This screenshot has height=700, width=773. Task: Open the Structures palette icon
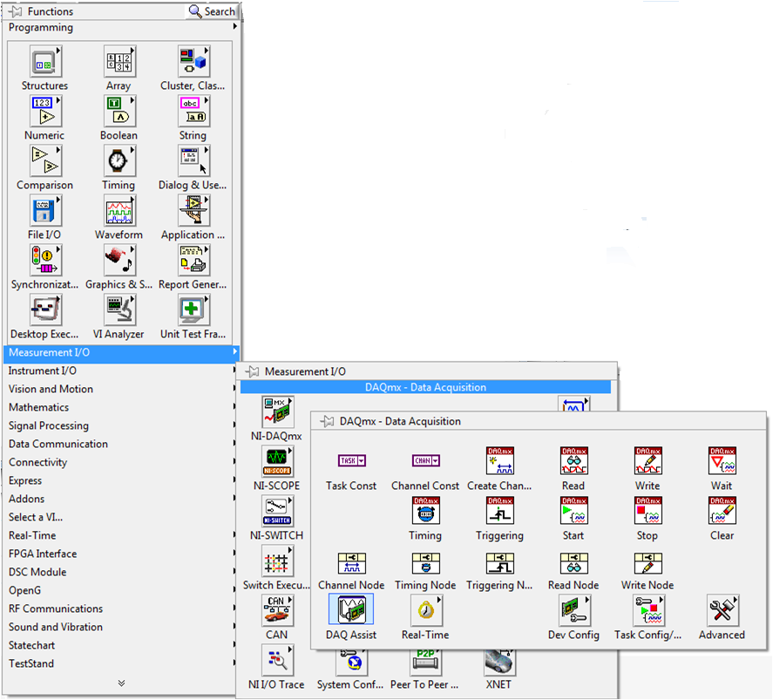(x=44, y=62)
